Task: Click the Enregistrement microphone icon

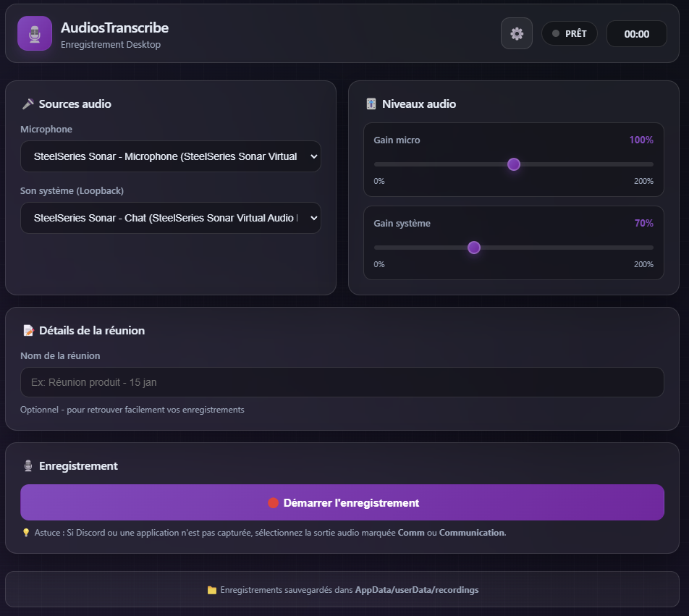Action: point(28,465)
